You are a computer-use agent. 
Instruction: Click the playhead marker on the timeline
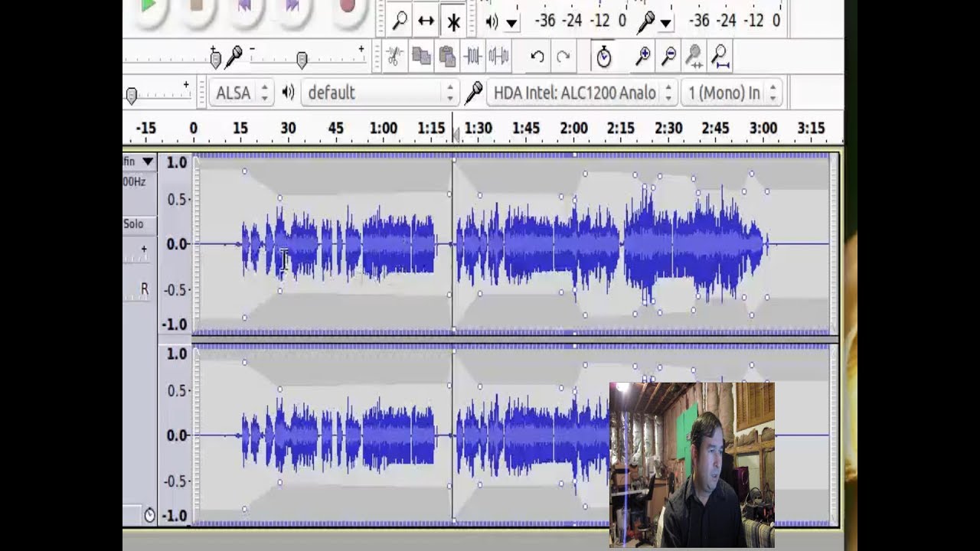tap(455, 135)
